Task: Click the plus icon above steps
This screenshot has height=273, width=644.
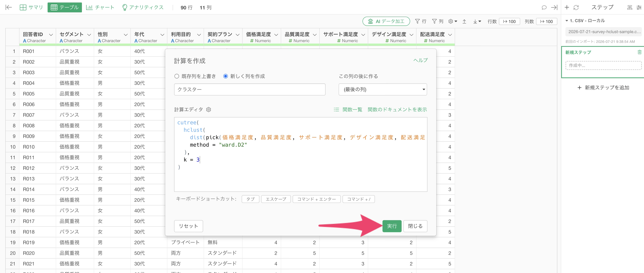Action: pyautogui.click(x=567, y=8)
